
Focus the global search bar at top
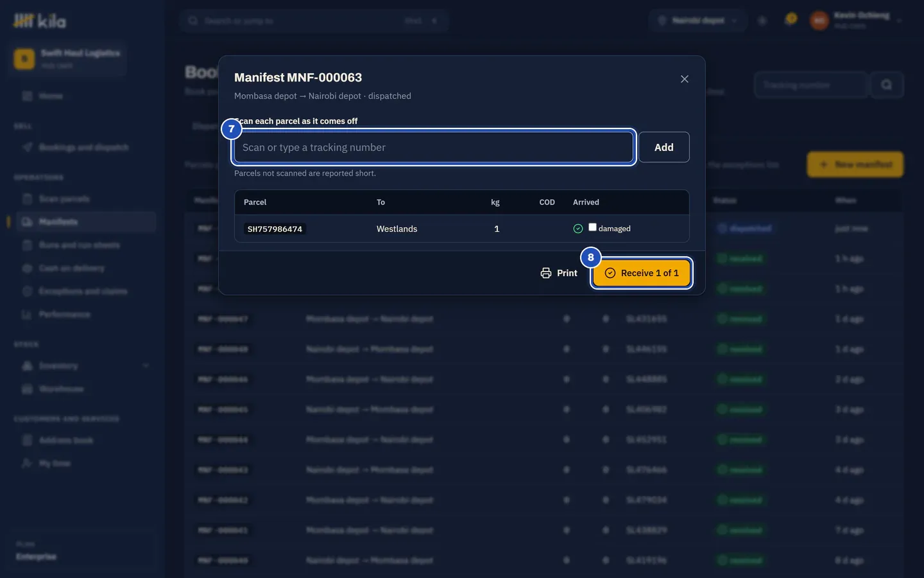(313, 21)
